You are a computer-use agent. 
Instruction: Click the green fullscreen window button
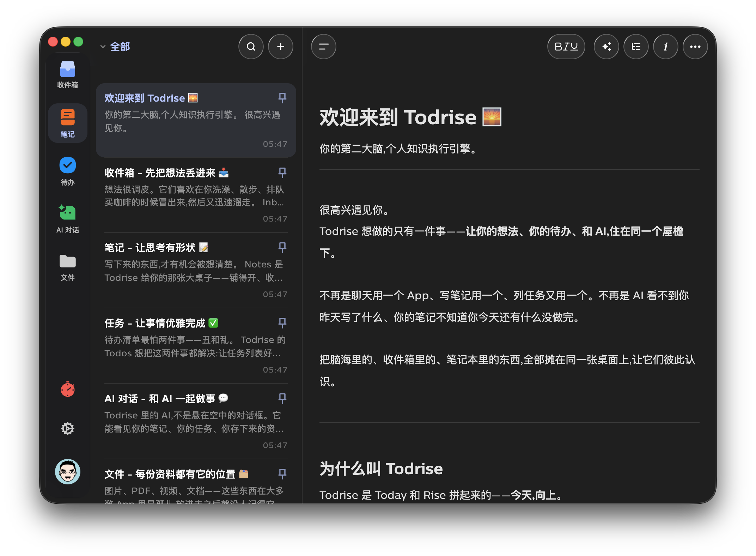pyautogui.click(x=78, y=42)
